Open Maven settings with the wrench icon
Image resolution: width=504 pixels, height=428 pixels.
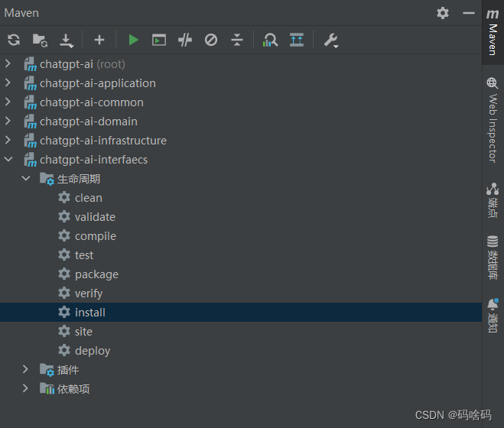point(330,41)
